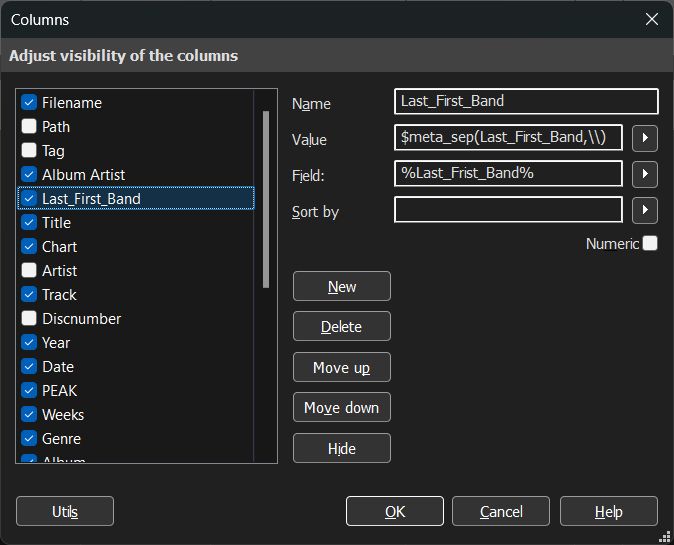Open the Utils menu button

pyautogui.click(x=65, y=511)
